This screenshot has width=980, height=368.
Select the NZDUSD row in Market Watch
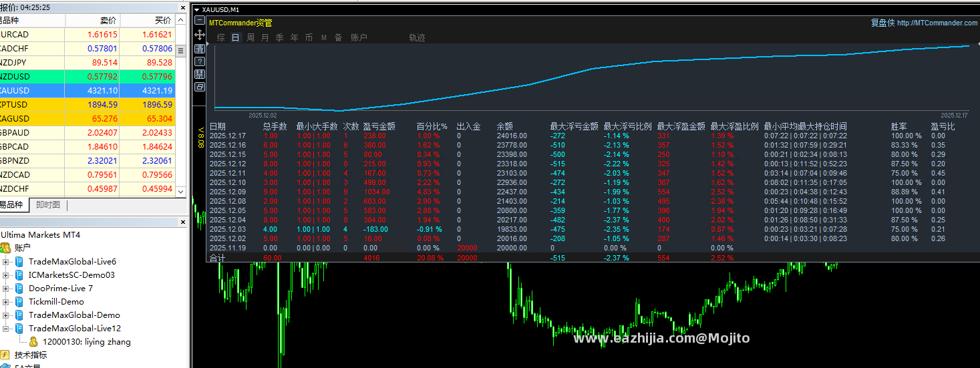coord(88,76)
